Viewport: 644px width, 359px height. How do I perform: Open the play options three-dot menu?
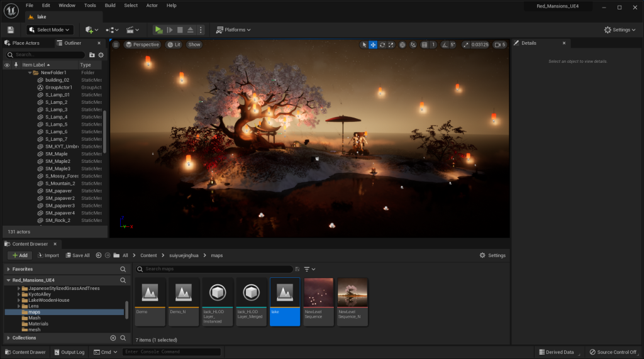click(201, 30)
